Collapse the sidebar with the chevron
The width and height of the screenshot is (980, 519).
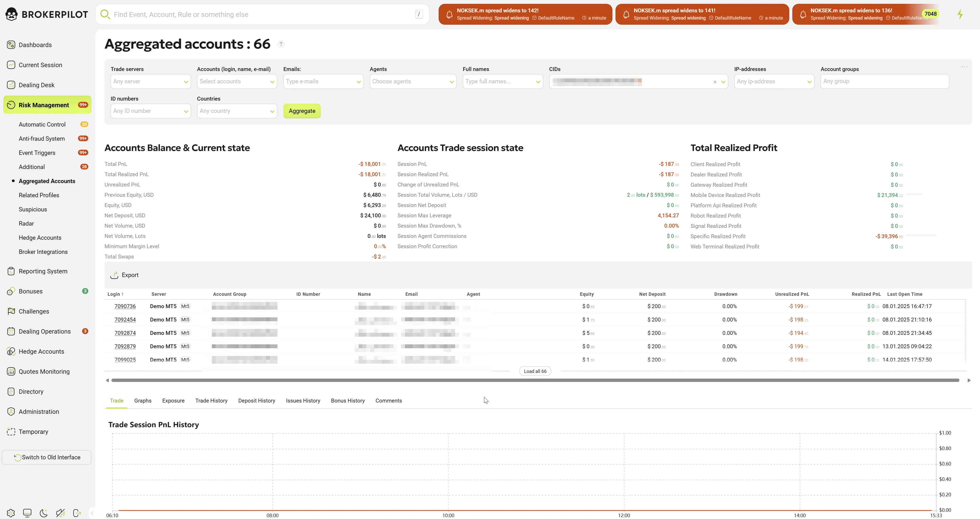(92, 513)
